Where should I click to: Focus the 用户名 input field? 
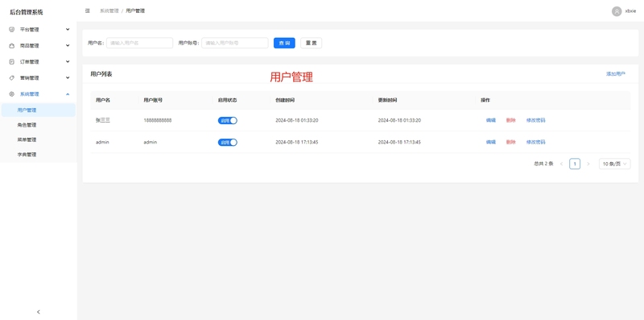pyautogui.click(x=139, y=43)
